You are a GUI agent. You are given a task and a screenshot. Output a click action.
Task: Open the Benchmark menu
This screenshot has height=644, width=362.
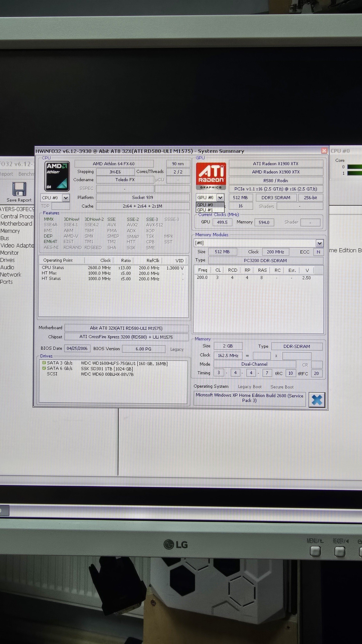point(26,174)
